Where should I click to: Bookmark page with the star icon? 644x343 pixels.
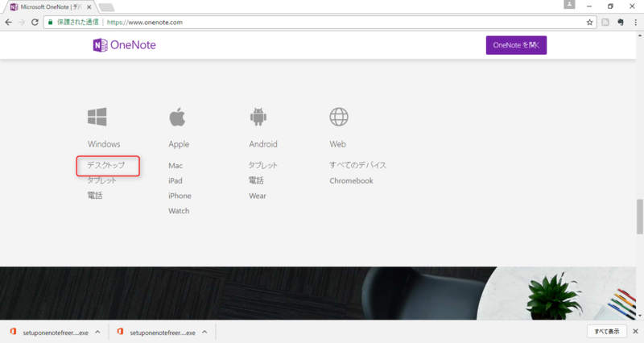pos(590,23)
